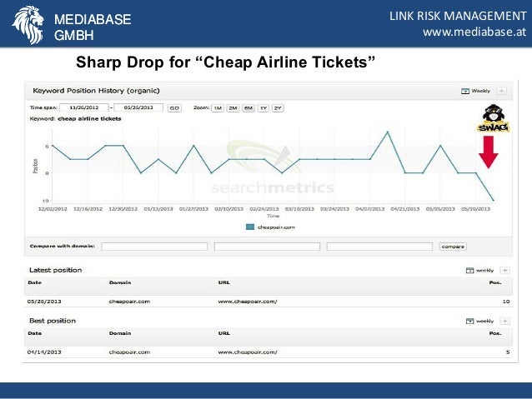Click Date column header in Latest position
532x399 pixels.
(x=35, y=282)
